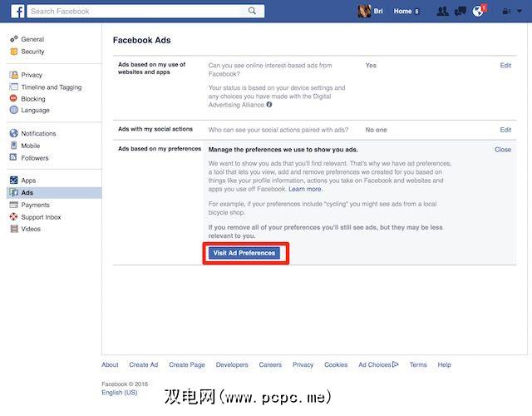Click the Payments card icon
Viewport: 532px width, 416px height.
pyautogui.click(x=14, y=205)
